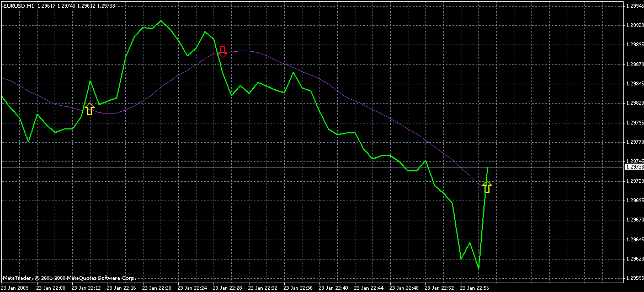Viewport: 644px width, 292px height.
Task: Click the 23 Jan 22:48 time label
Action: (403, 288)
